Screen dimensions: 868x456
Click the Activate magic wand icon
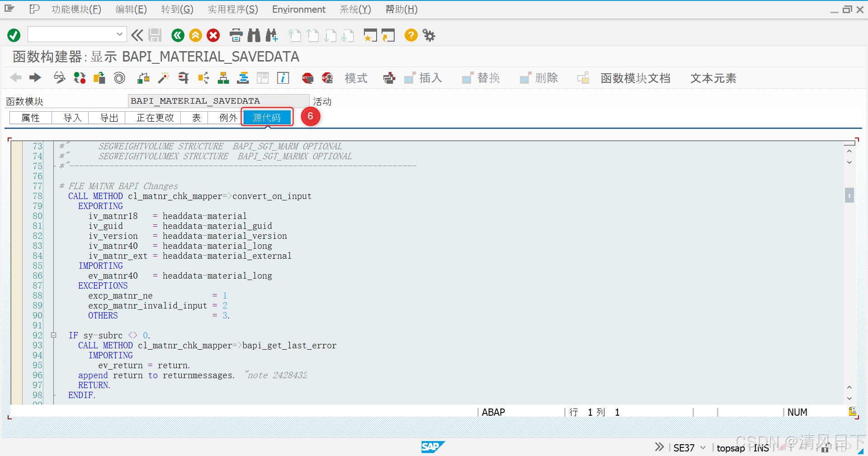163,78
